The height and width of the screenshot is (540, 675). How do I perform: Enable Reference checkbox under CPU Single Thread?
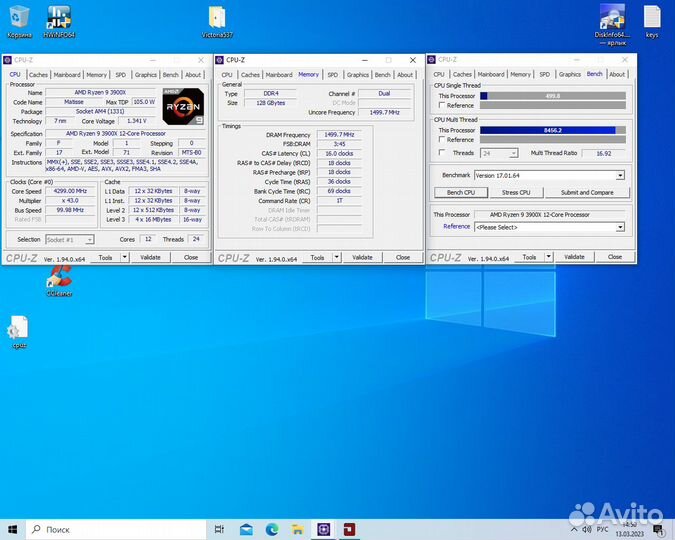pyautogui.click(x=442, y=105)
